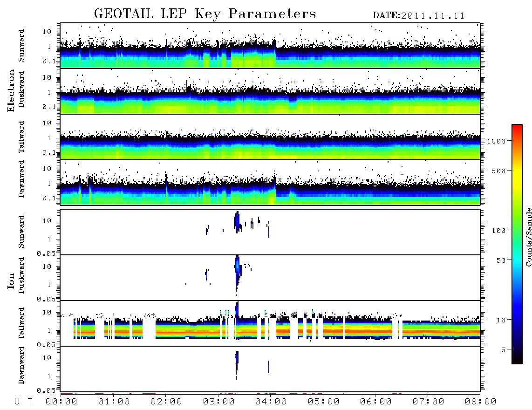532x410 pixels.
Task: Click the 02:00 time axis tick
Action: pyautogui.click(x=166, y=402)
